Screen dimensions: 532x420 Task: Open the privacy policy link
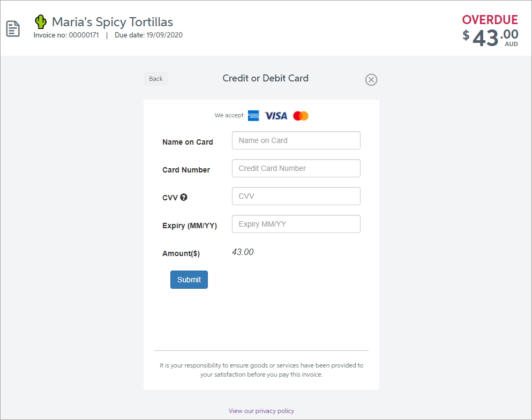pos(261,411)
